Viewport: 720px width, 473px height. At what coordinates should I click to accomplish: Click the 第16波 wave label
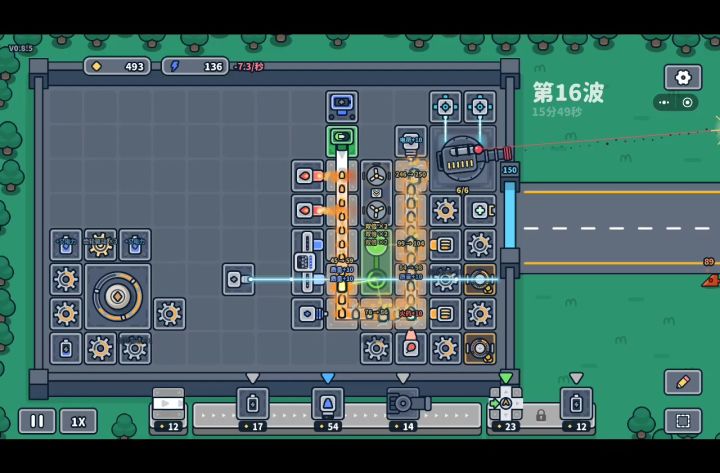(568, 93)
